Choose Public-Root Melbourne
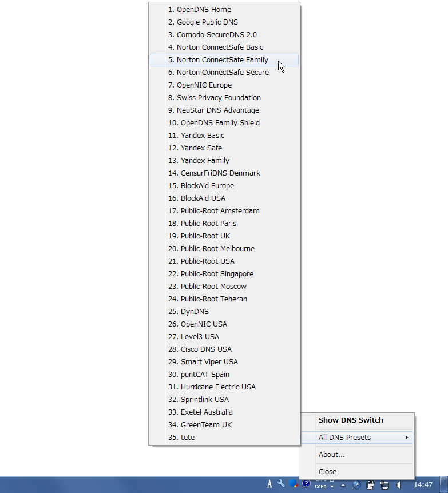 click(x=224, y=249)
